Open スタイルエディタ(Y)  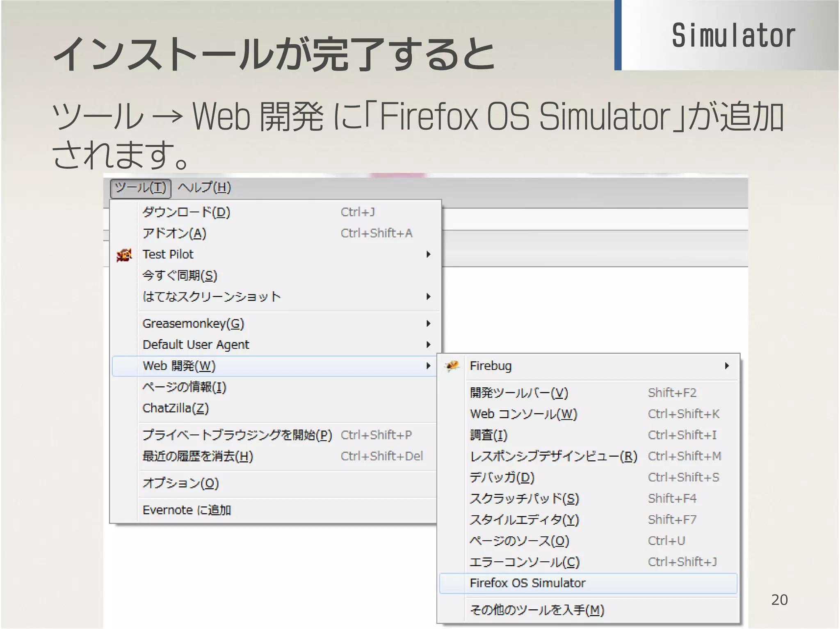[524, 520]
